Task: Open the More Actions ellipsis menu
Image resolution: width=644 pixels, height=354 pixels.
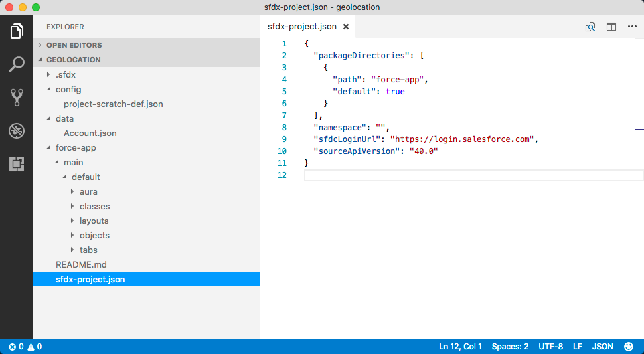Action: click(x=632, y=27)
